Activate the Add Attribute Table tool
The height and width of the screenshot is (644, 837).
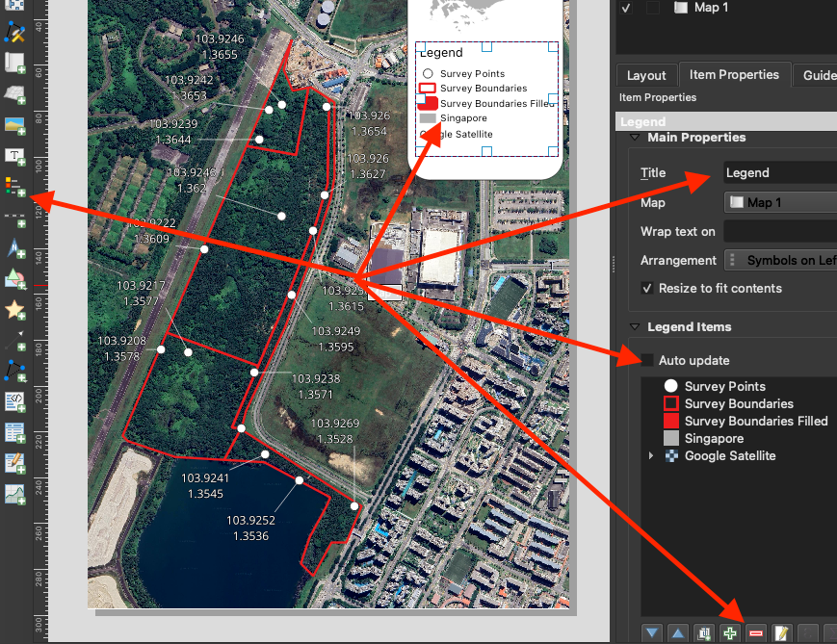coord(14,433)
